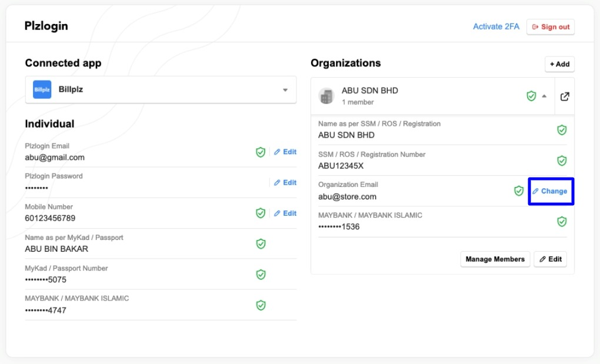The height and width of the screenshot is (364, 600).
Task: Sign out of Plzlogin
Action: [x=550, y=27]
